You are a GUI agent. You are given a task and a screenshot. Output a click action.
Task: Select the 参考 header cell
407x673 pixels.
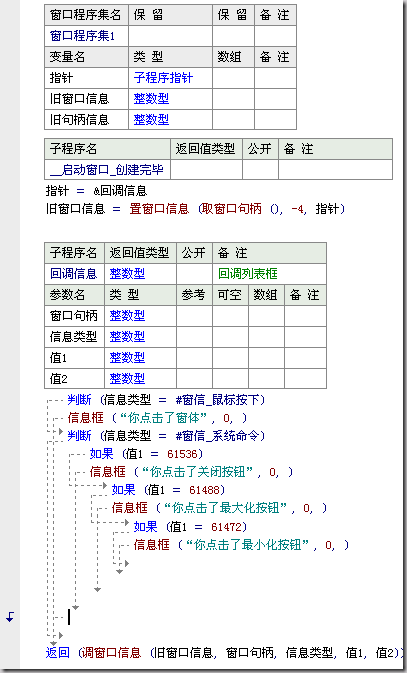pos(194,295)
